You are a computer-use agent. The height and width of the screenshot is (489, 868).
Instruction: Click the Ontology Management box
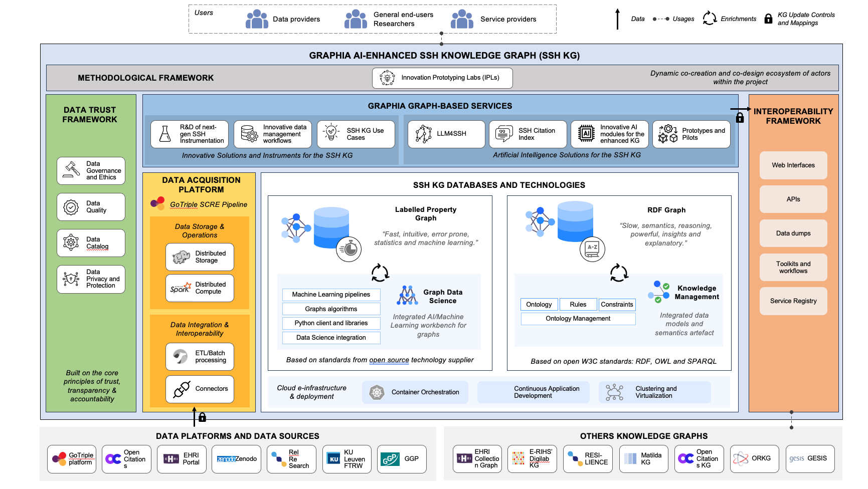click(578, 319)
